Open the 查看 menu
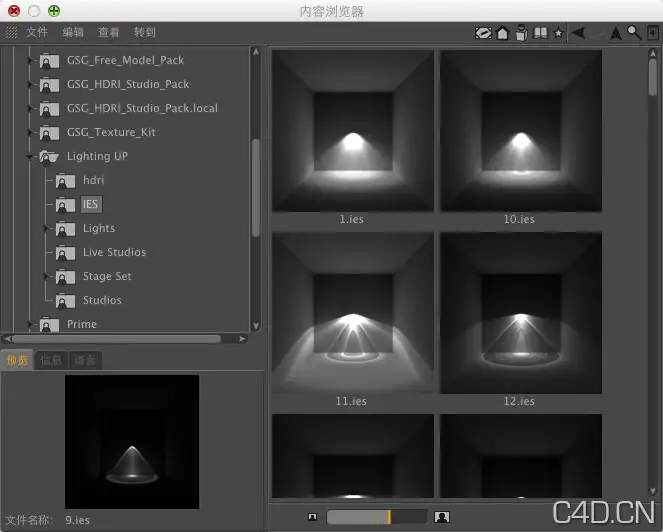 [109, 32]
